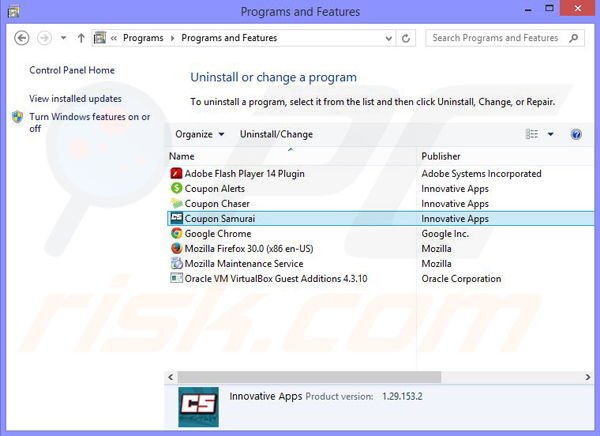Click the Programs and Features breadcrumb

[x=229, y=38]
